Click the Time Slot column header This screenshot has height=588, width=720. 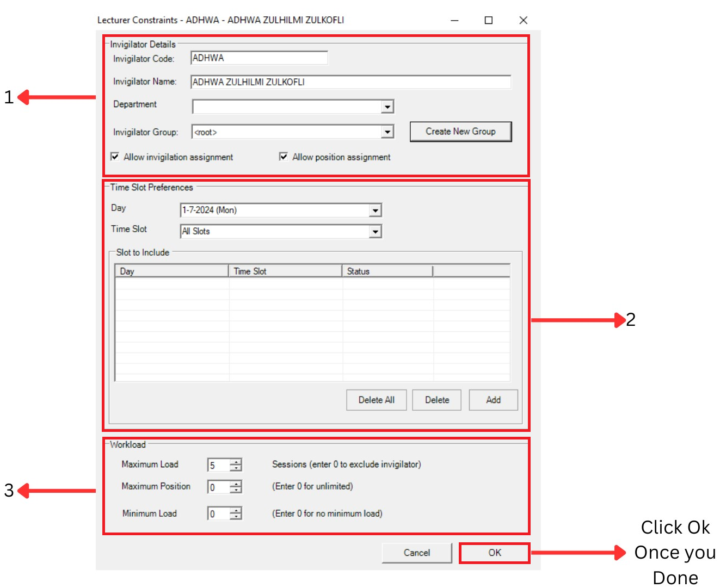285,271
